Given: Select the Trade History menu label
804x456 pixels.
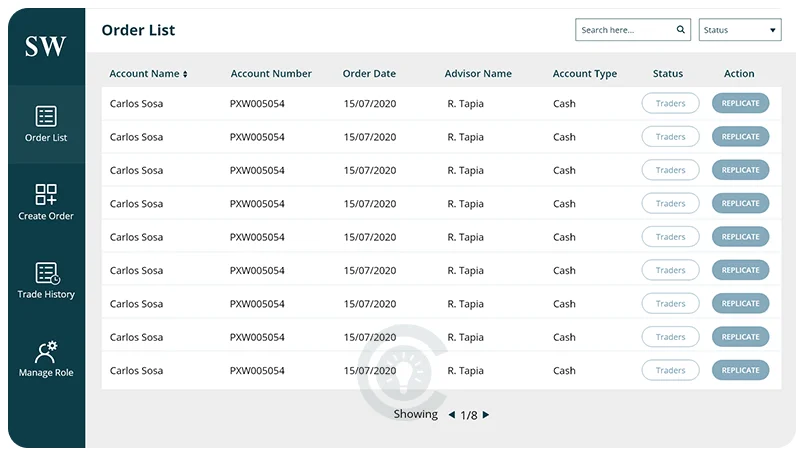Looking at the screenshot, I should pos(46,294).
